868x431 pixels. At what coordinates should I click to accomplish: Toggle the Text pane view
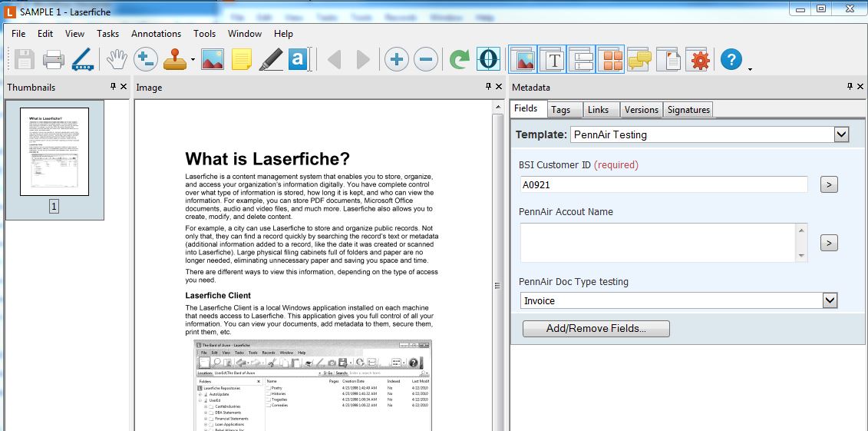point(552,58)
